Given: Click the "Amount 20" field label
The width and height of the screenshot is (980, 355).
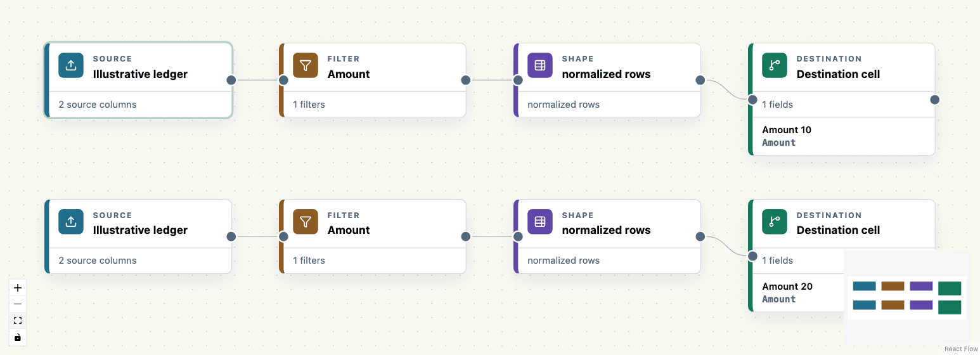Looking at the screenshot, I should click(787, 287).
